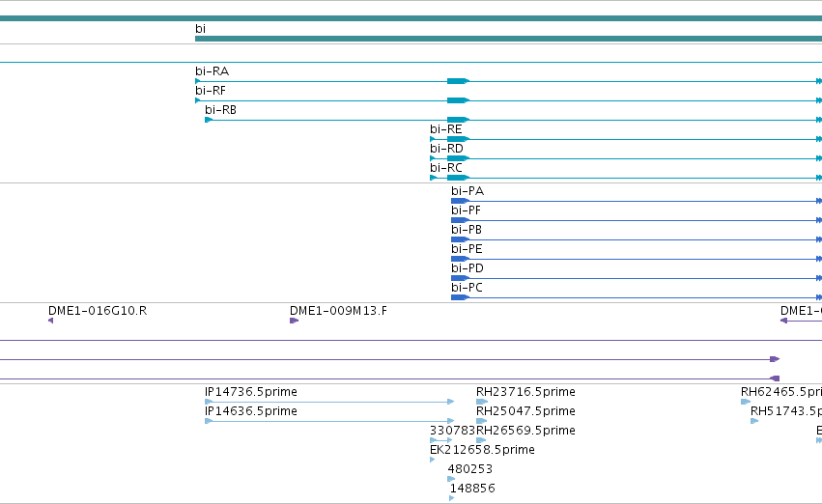Click the 330783 feature glyph
Viewport: 822px width, 504px height.
click(440, 440)
